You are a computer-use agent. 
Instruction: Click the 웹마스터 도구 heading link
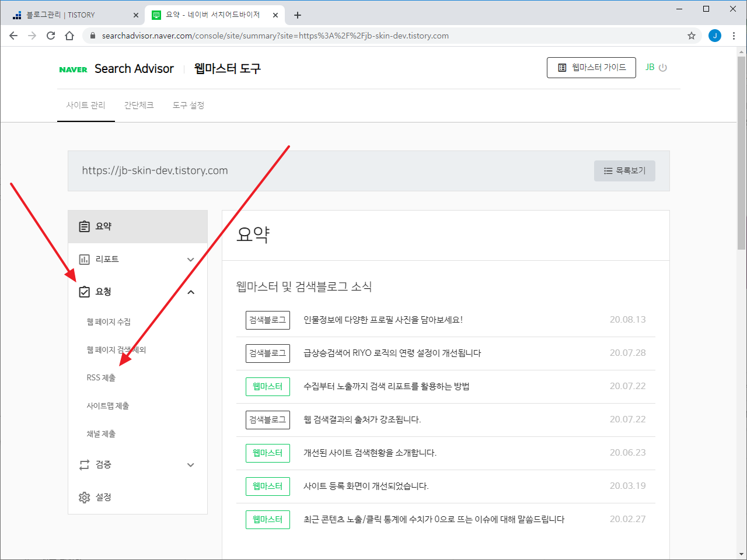coord(228,69)
